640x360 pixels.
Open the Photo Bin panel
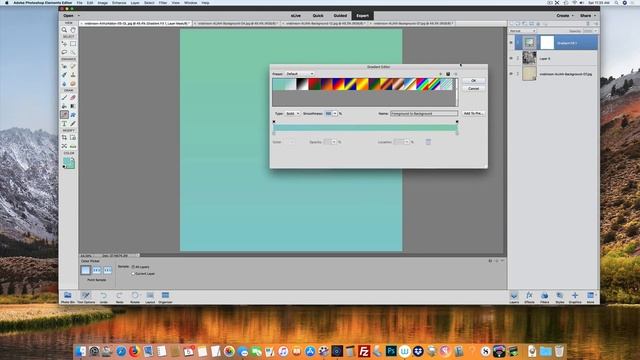68,297
